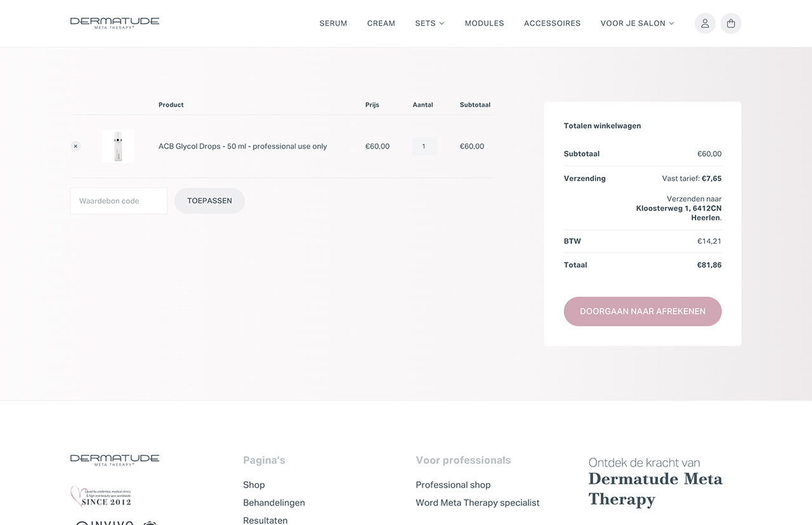The width and height of the screenshot is (812, 525).
Task: Click the product price €60,00 in Prijs column
Action: [x=377, y=146]
